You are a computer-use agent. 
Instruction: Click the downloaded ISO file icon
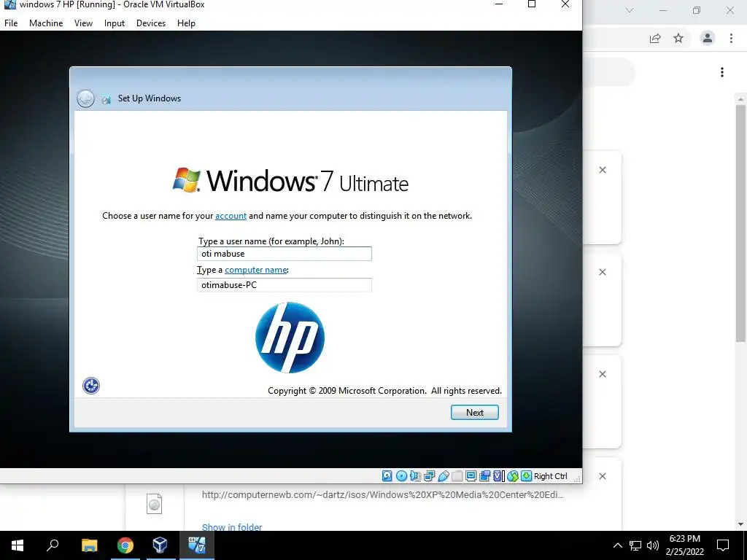point(155,504)
